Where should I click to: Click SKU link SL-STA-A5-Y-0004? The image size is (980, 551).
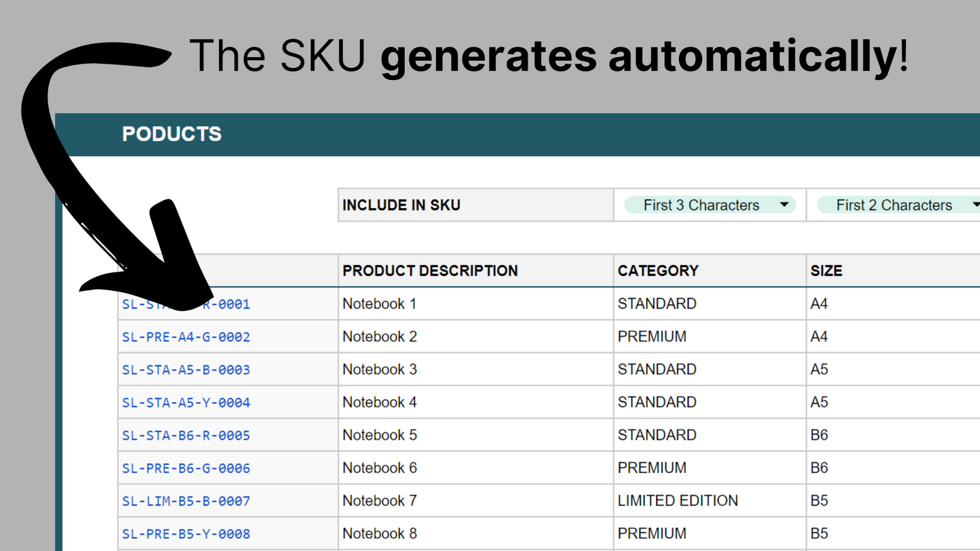point(186,403)
